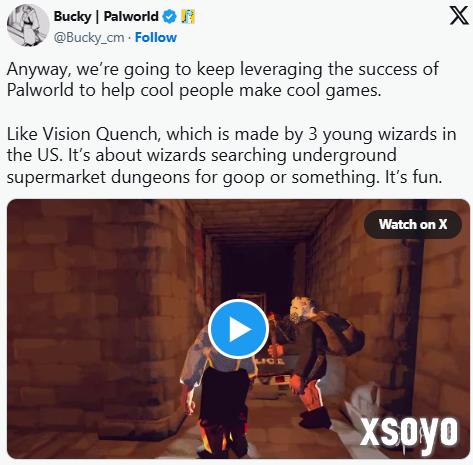
Task: Click the Watch on X button
Action: coord(413,224)
